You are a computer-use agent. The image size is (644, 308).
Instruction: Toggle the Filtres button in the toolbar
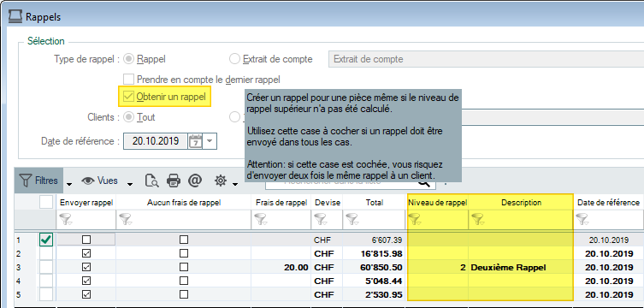click(38, 181)
